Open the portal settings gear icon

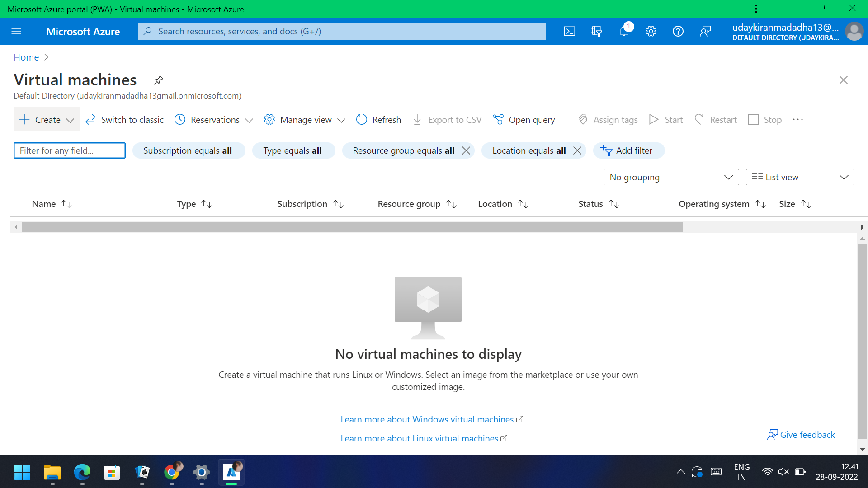[651, 31]
